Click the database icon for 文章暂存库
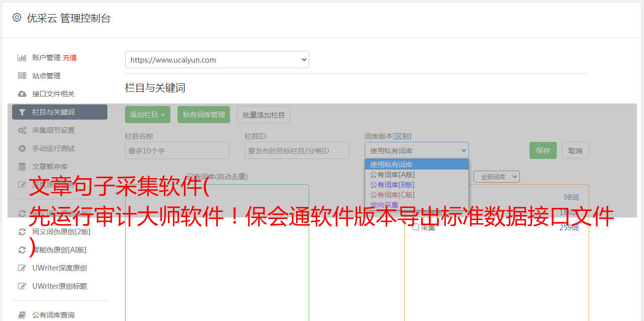Image resolution: width=644 pixels, height=321 pixels. click(22, 167)
